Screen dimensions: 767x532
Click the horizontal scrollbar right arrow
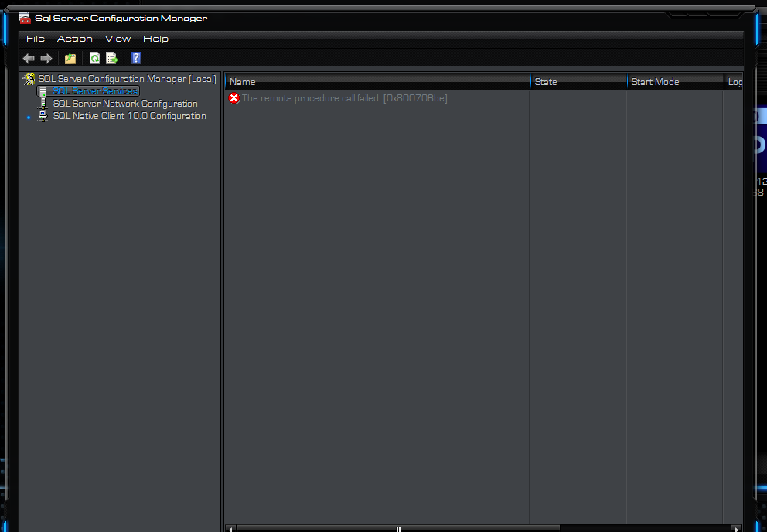tap(737, 529)
